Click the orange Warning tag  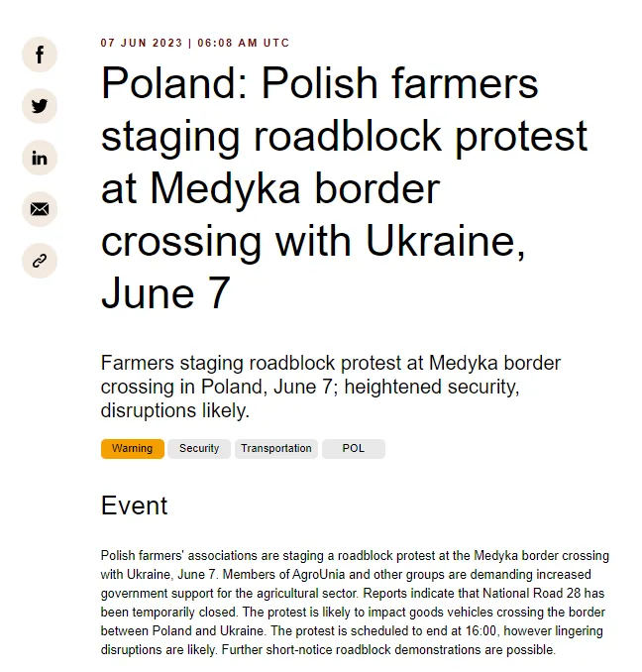pyautogui.click(x=132, y=449)
